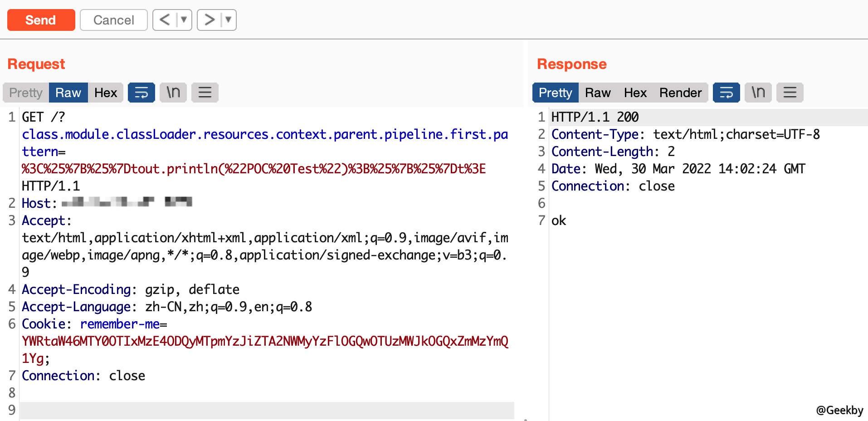Open Response panel hamburger options menu
The width and height of the screenshot is (868, 421).
(x=790, y=93)
